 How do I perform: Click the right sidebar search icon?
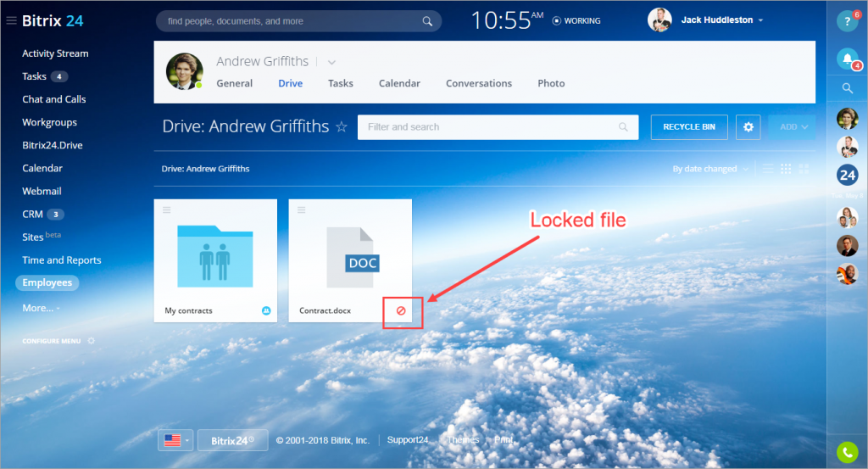coord(847,88)
